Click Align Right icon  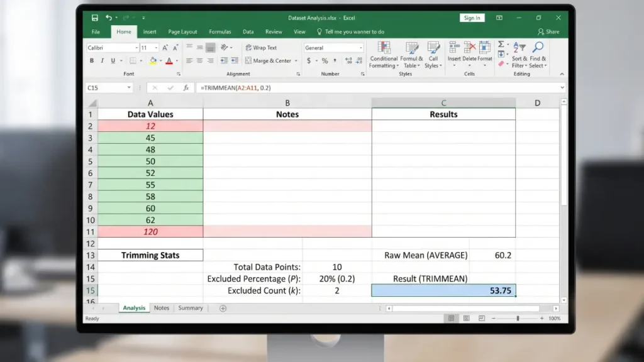(210, 61)
